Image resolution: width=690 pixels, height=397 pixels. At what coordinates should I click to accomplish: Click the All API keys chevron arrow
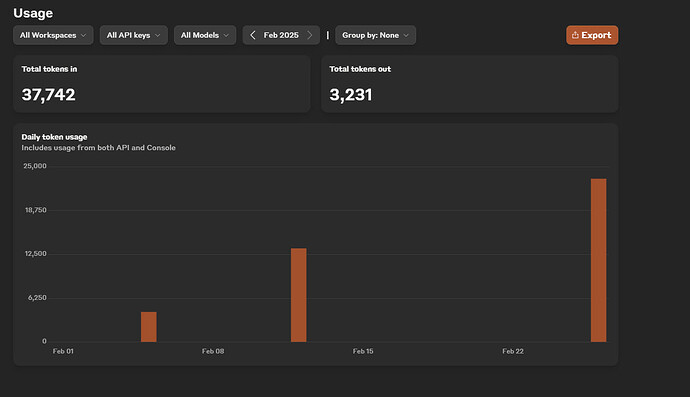(x=158, y=35)
